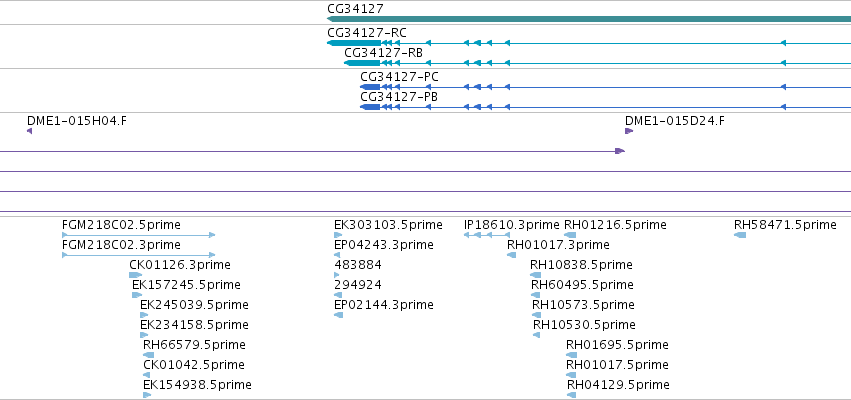Select the FGM218C02.3prime feature line

(139, 255)
